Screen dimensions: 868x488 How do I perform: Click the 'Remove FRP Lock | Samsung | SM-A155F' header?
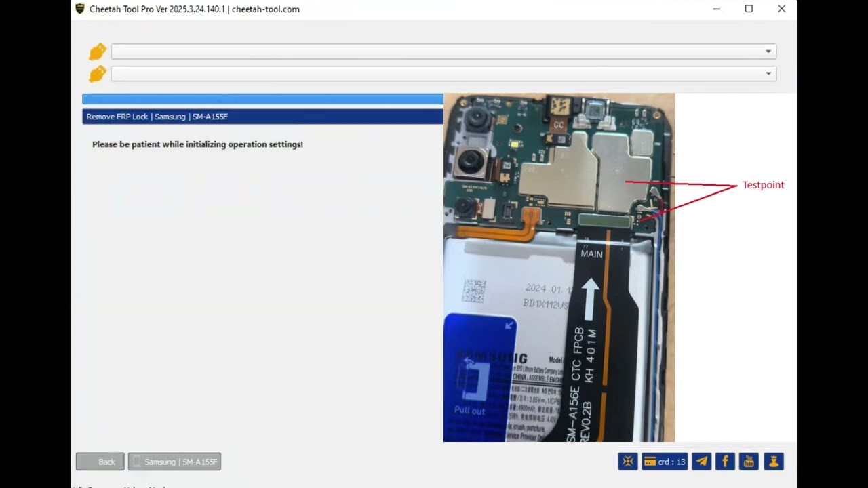[x=262, y=117]
